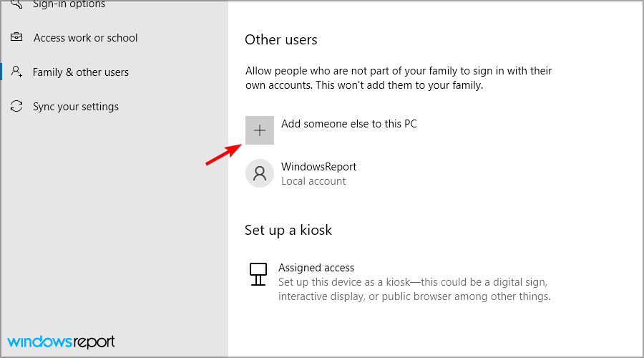
Task: Click the person icon for Family & other users
Action: (16, 72)
